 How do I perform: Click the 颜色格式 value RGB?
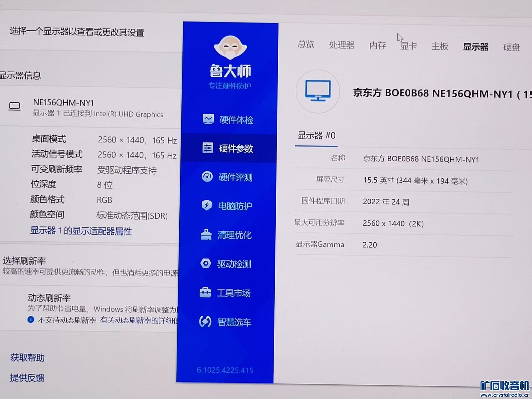[x=104, y=200]
